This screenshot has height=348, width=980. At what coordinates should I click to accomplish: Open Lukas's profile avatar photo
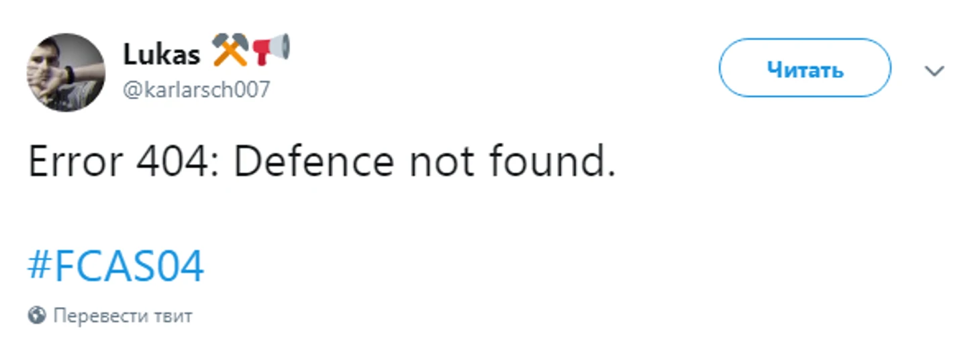point(66,72)
